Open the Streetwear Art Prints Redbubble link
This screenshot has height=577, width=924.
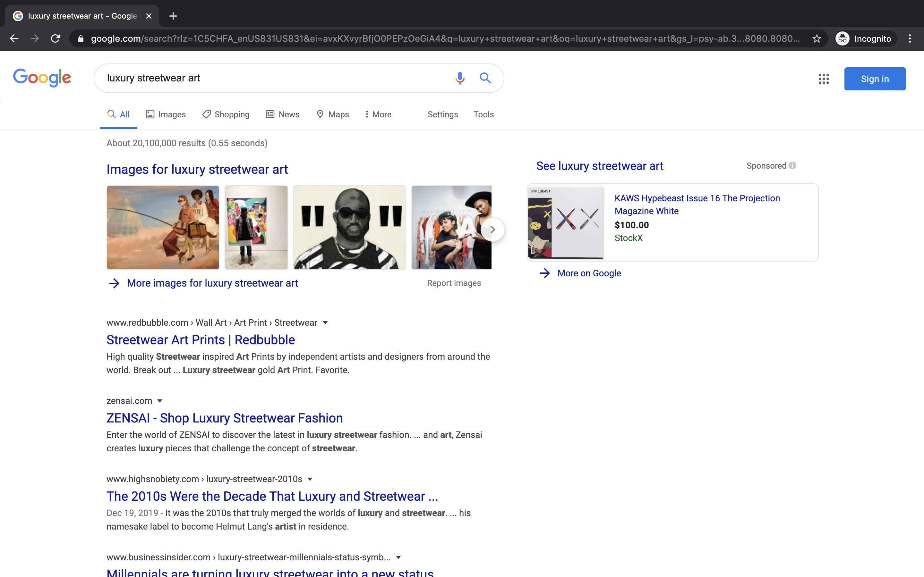(x=201, y=340)
